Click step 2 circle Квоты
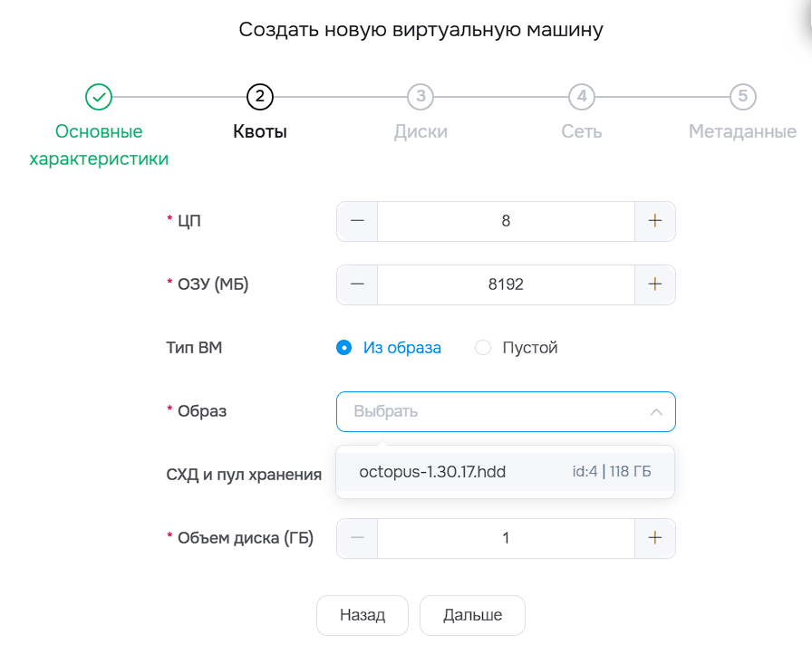 [x=259, y=96]
